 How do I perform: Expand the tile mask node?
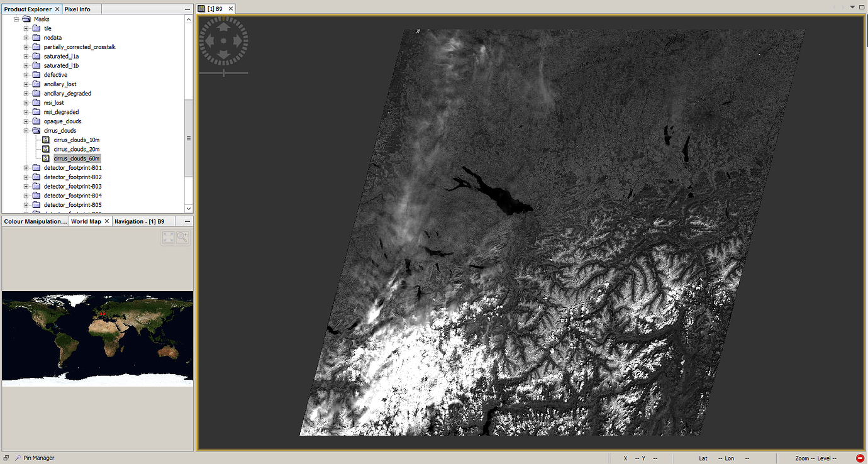pyautogui.click(x=25, y=28)
